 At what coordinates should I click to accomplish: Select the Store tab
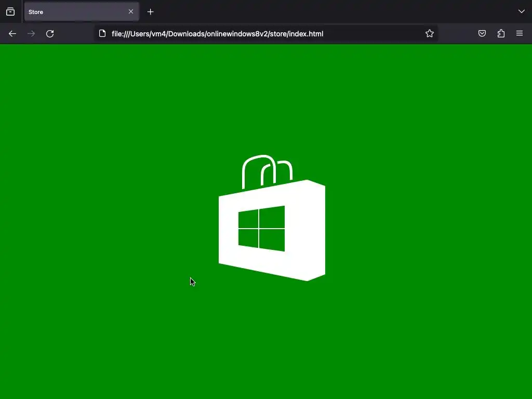click(82, 12)
